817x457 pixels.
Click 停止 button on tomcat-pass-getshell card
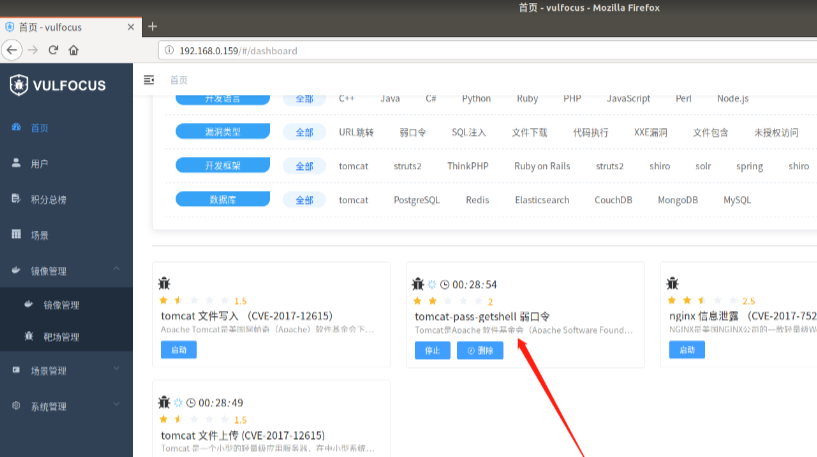[432, 350]
